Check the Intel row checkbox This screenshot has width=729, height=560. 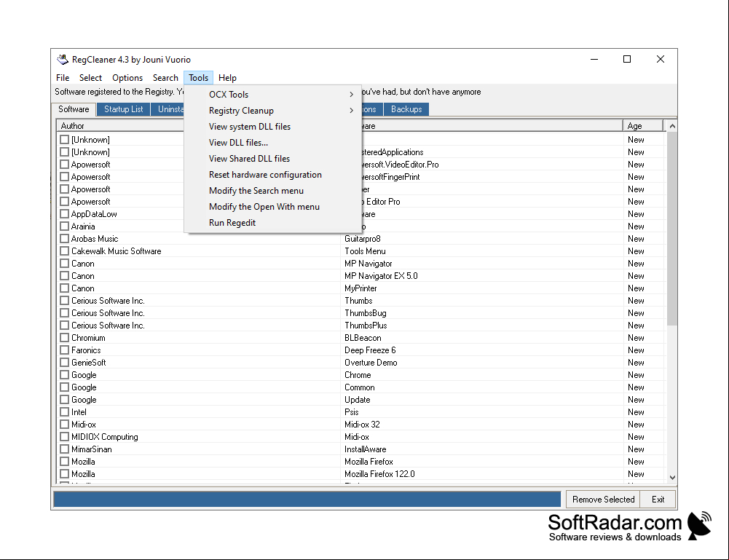[x=65, y=411]
